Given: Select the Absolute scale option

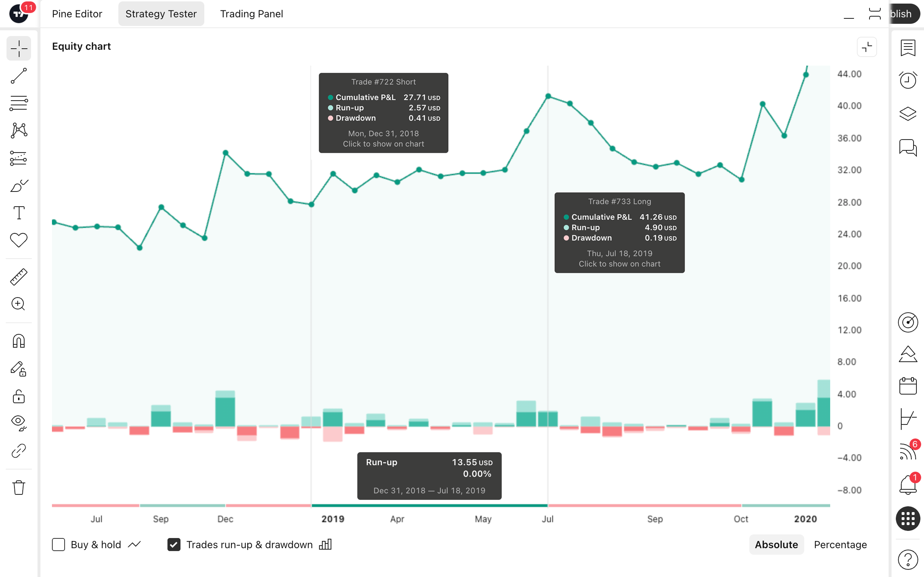Looking at the screenshot, I should coord(776,545).
